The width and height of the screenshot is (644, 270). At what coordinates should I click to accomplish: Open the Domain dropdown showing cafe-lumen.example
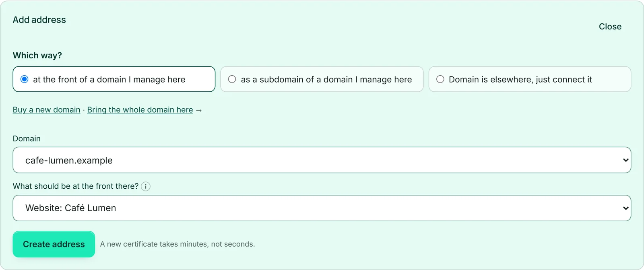pos(322,160)
